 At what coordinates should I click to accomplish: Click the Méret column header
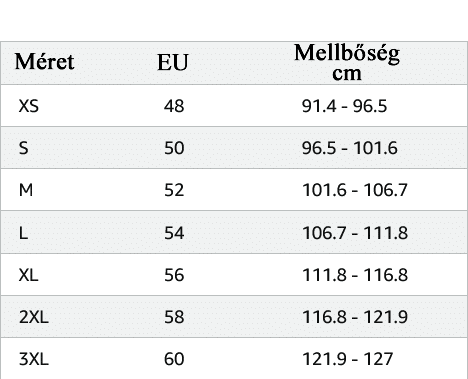coord(45,62)
